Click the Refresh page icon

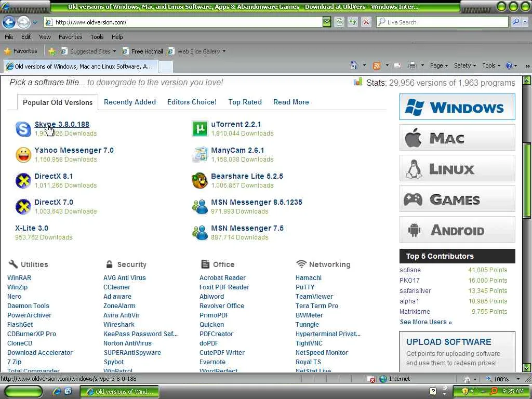coord(353,22)
